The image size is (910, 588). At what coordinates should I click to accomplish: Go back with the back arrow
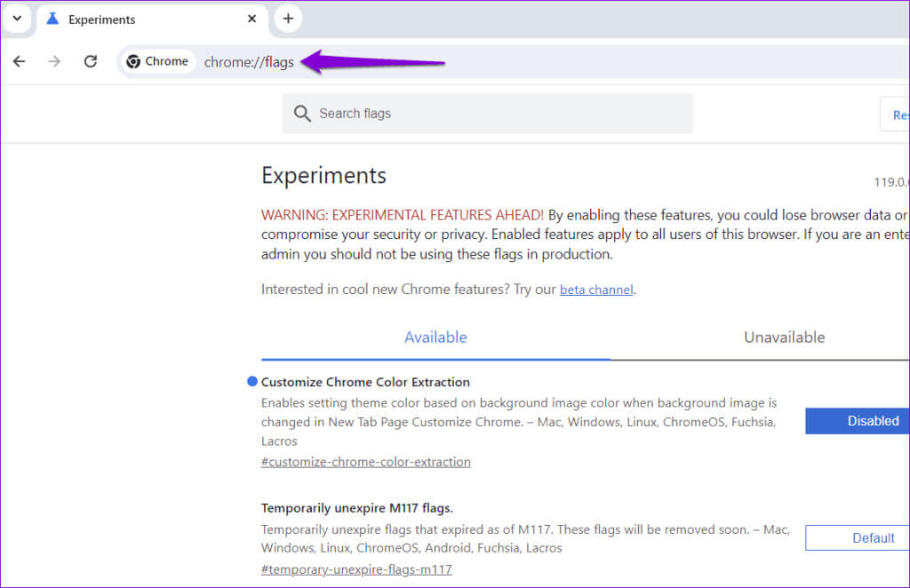[x=20, y=61]
